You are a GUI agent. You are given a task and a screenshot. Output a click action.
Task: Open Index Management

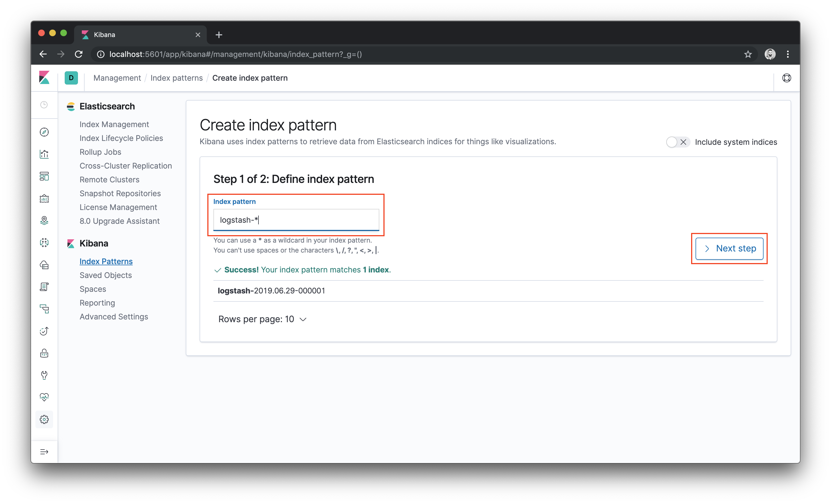[x=114, y=124]
